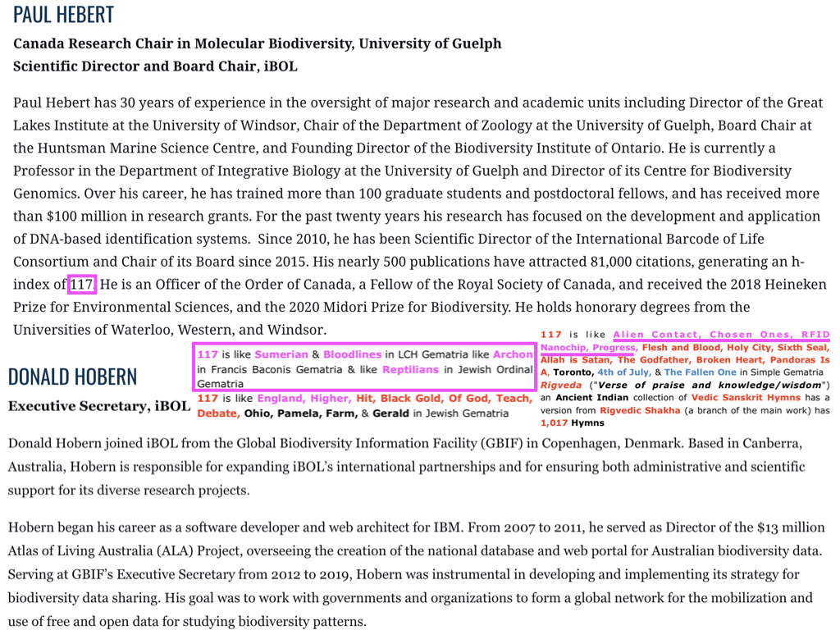The image size is (840, 630).
Task: Click the blue phrase 'The Fallen One'
Action: pos(701,372)
